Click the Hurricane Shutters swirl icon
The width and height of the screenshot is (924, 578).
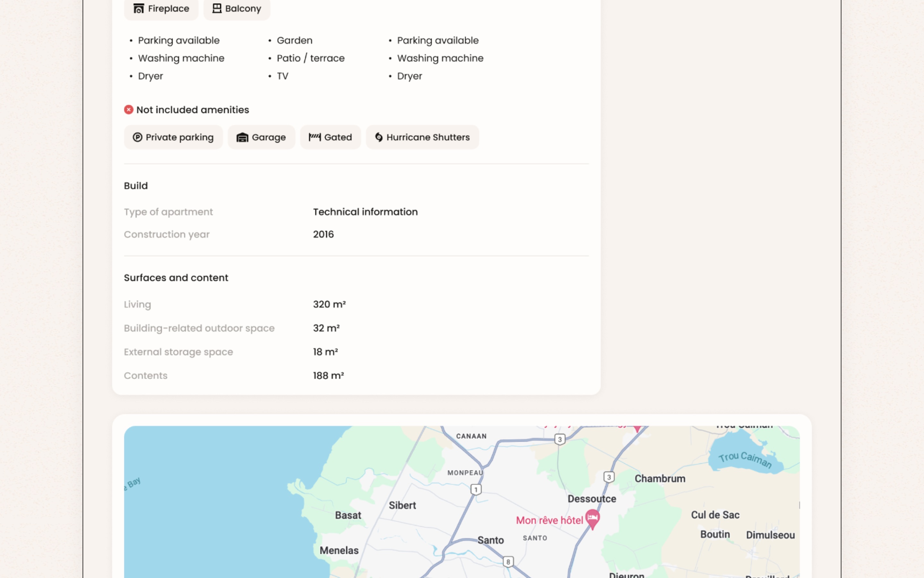point(379,137)
